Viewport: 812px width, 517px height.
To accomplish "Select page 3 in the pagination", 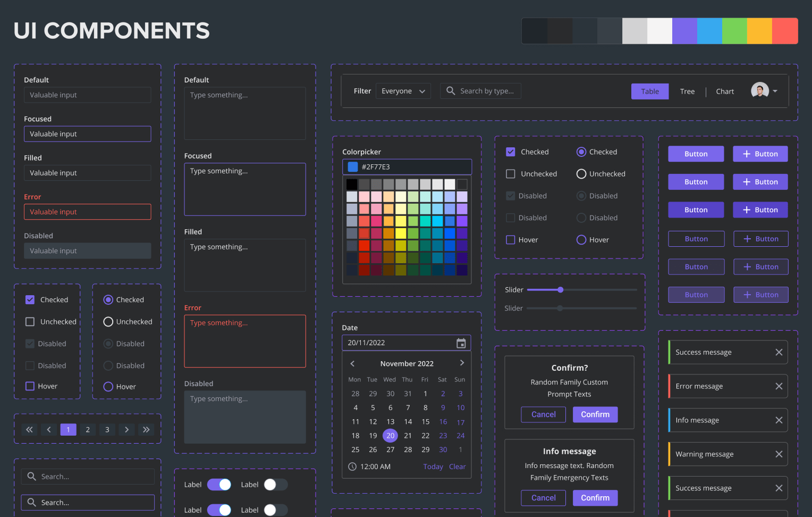I will pyautogui.click(x=107, y=429).
